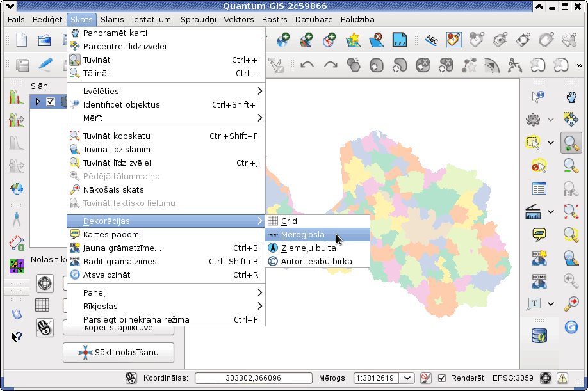Open dropdown next to measure tool

[550, 212]
